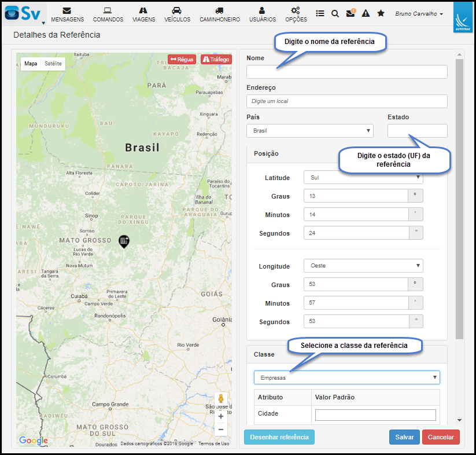Click the Campo Grande label on map
The image size is (476, 455).
coord(110,404)
